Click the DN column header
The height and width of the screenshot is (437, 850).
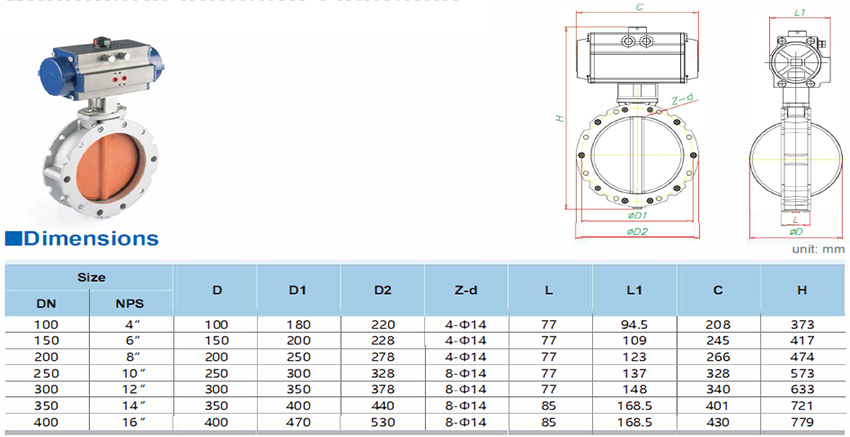46,303
